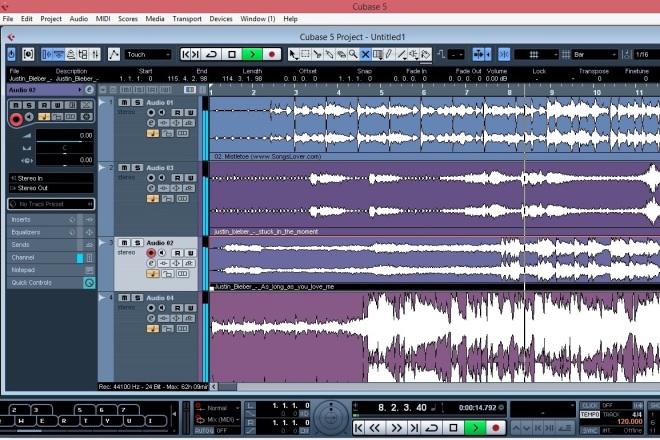Toggle Snap on/off in toolbar
The height and width of the screenshot is (440, 660).
pos(504,54)
